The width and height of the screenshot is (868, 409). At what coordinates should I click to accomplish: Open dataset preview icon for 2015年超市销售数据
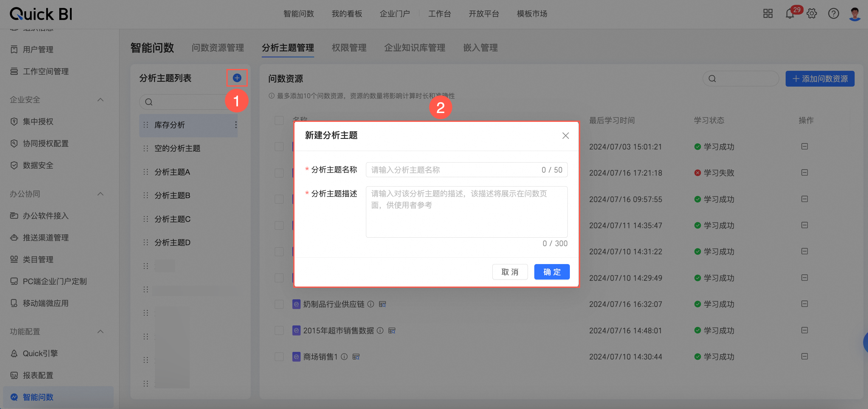392,331
